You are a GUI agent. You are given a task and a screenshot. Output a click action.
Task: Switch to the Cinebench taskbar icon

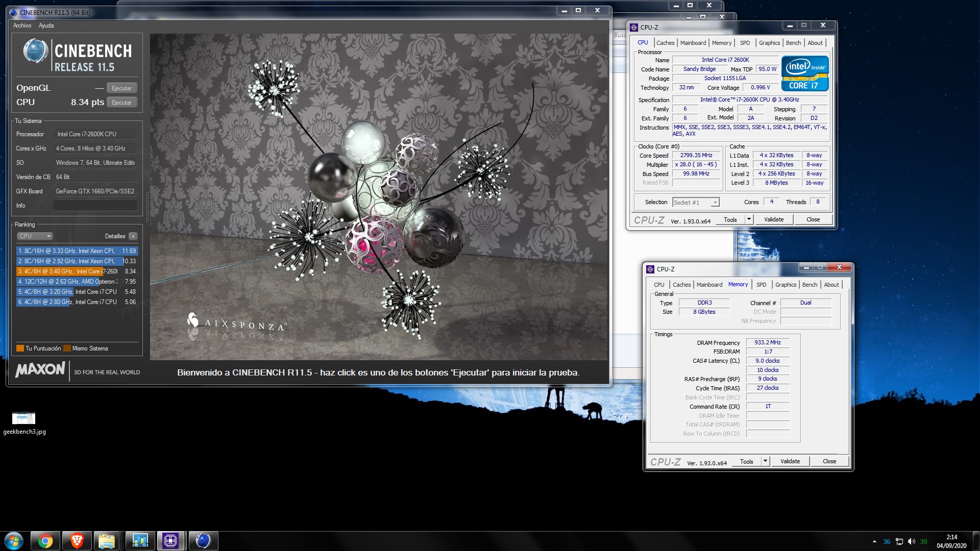coord(203,541)
